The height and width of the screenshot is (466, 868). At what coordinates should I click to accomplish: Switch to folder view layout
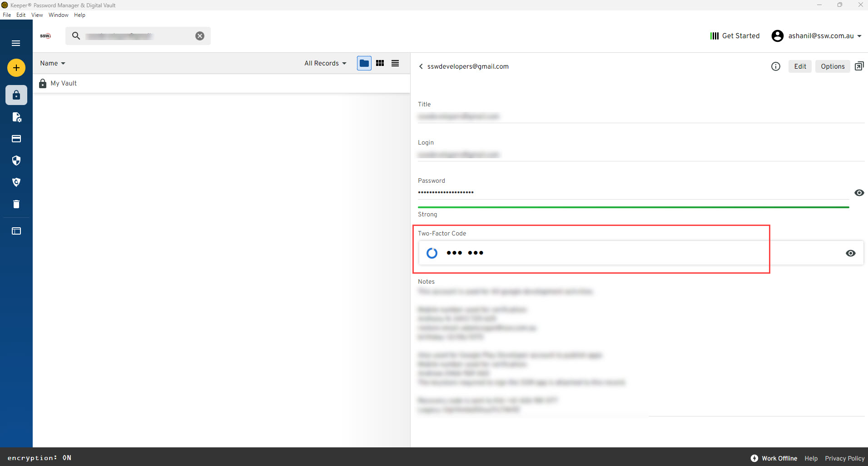(364, 63)
